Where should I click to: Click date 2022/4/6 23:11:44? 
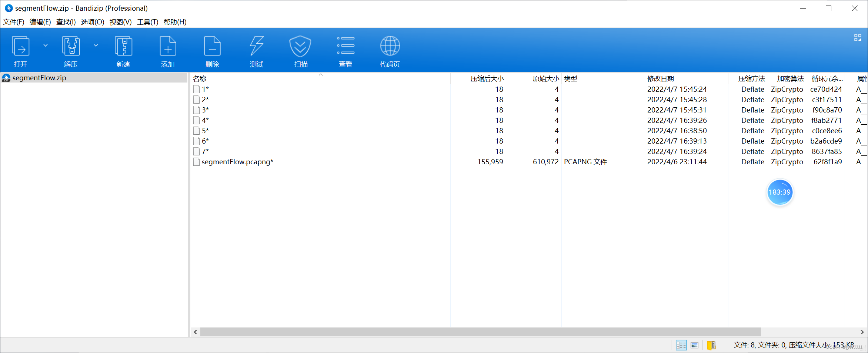click(x=677, y=162)
